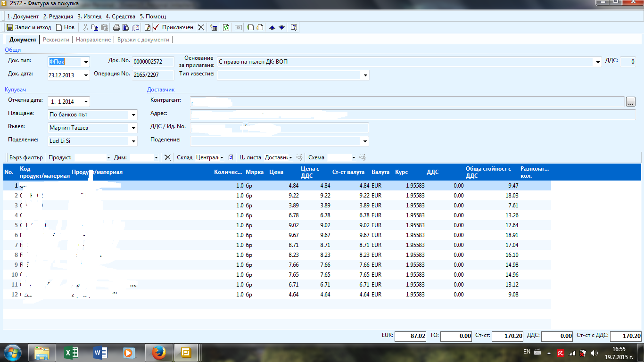Open the 5. Помощ menu
Screen dimensions: 644x362
(x=153, y=16)
